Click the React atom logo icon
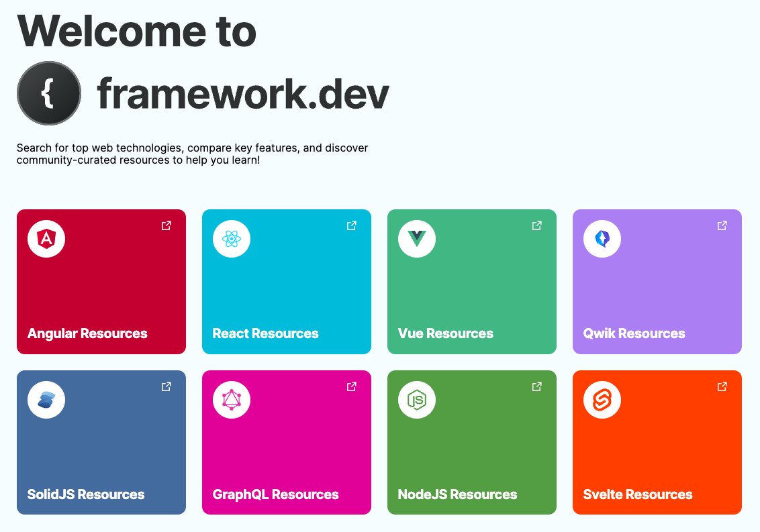 (x=232, y=239)
